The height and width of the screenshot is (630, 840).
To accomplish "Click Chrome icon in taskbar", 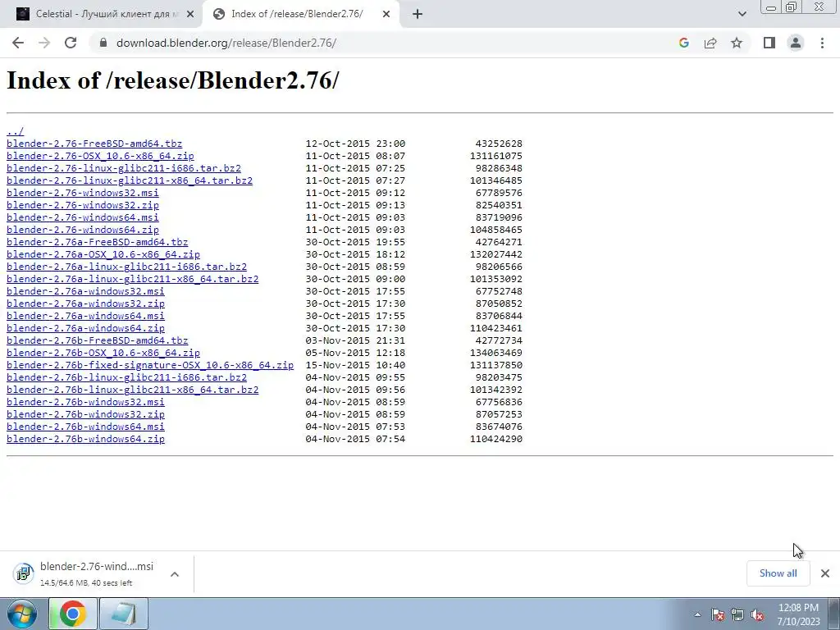I will [73, 614].
